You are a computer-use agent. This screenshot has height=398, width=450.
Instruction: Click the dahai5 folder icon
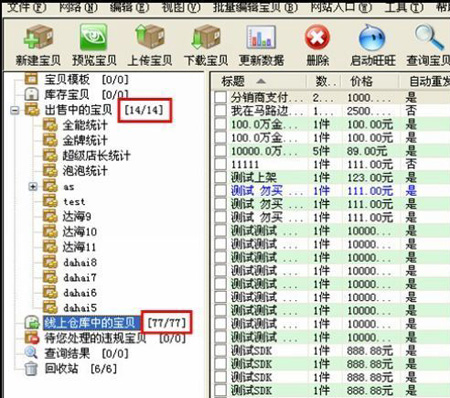pos(50,308)
